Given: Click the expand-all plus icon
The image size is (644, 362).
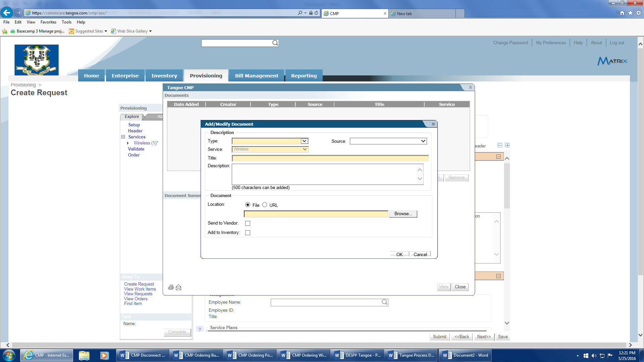Looking at the screenshot, I should tap(507, 145).
